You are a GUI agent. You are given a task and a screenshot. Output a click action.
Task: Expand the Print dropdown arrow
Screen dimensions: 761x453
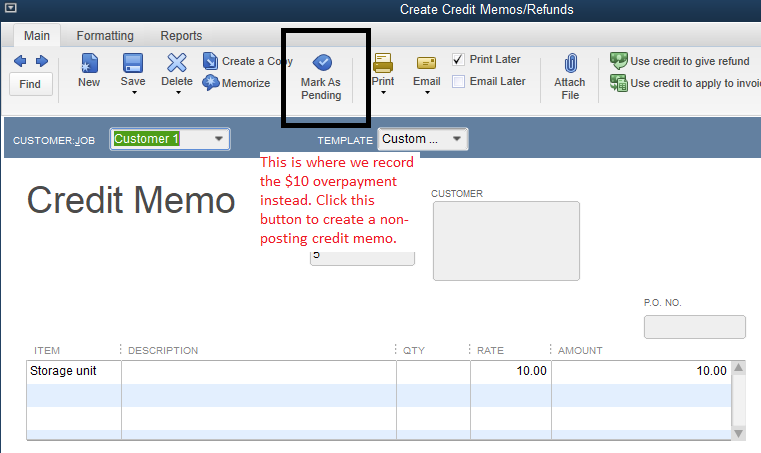click(x=383, y=93)
